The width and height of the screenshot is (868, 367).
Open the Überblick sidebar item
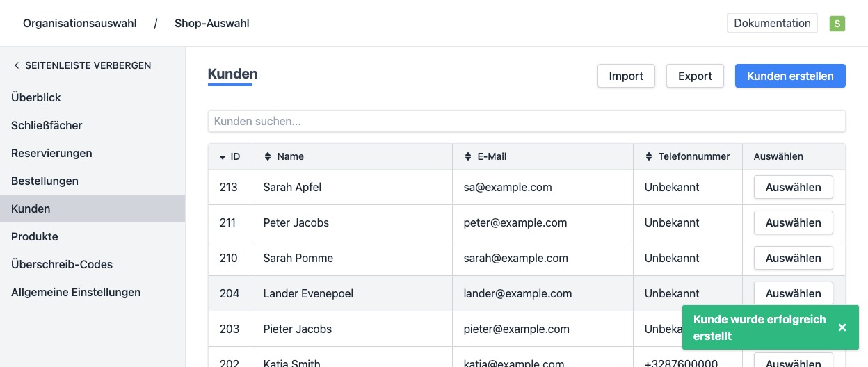36,97
